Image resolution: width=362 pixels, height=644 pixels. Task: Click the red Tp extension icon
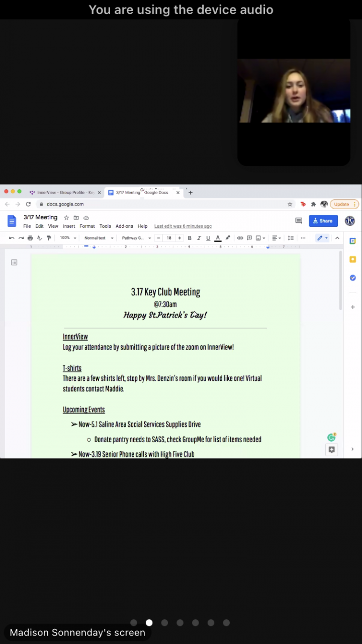click(303, 204)
